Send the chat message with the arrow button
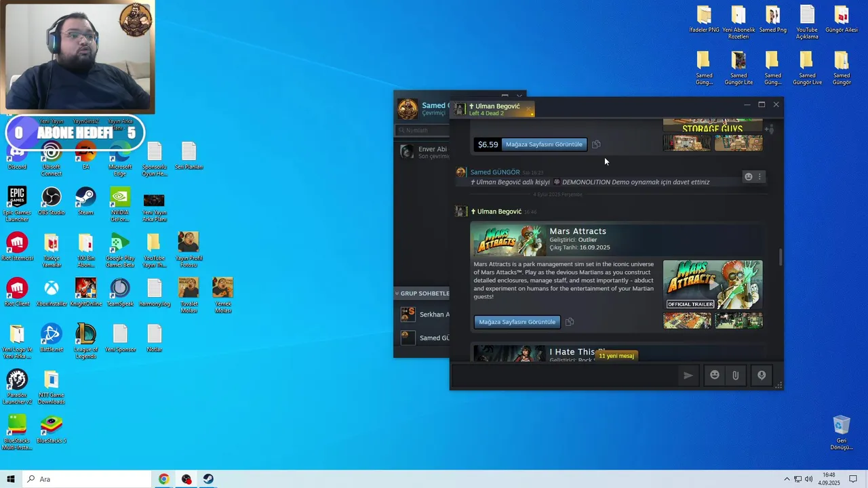 click(688, 375)
